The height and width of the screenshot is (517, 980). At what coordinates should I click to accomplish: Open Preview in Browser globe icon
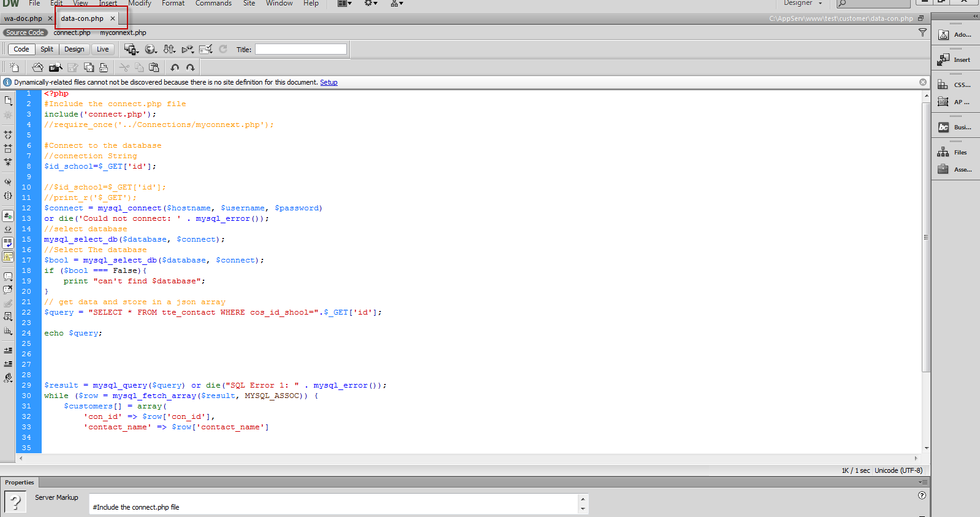click(151, 49)
